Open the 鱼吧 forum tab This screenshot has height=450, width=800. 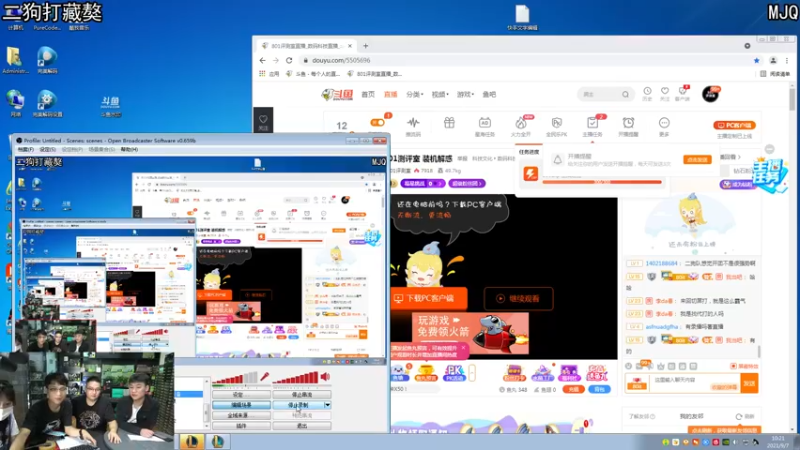pyautogui.click(x=489, y=94)
